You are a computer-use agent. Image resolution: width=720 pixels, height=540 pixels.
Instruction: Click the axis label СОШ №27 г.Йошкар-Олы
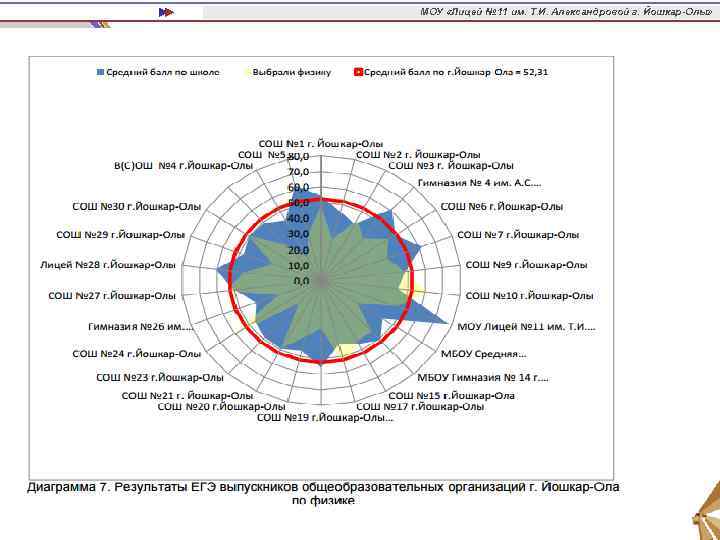[x=112, y=296]
